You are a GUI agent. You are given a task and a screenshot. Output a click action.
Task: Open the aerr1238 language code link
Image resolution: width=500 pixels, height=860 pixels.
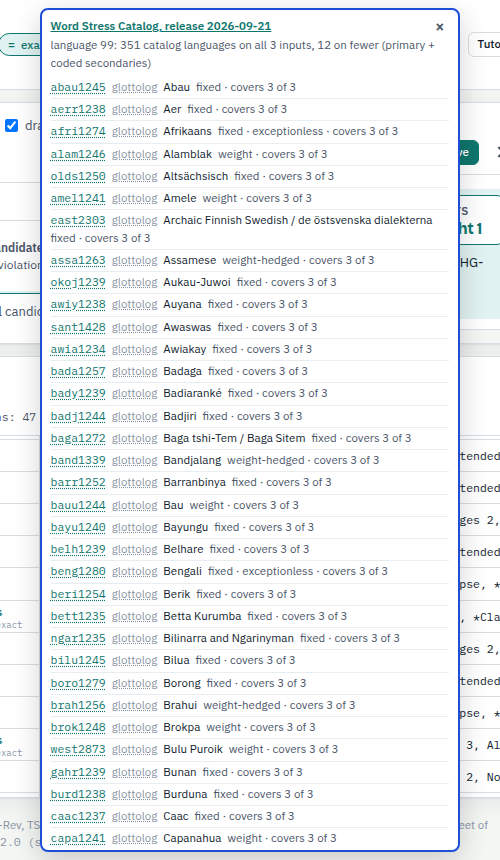pos(78,109)
